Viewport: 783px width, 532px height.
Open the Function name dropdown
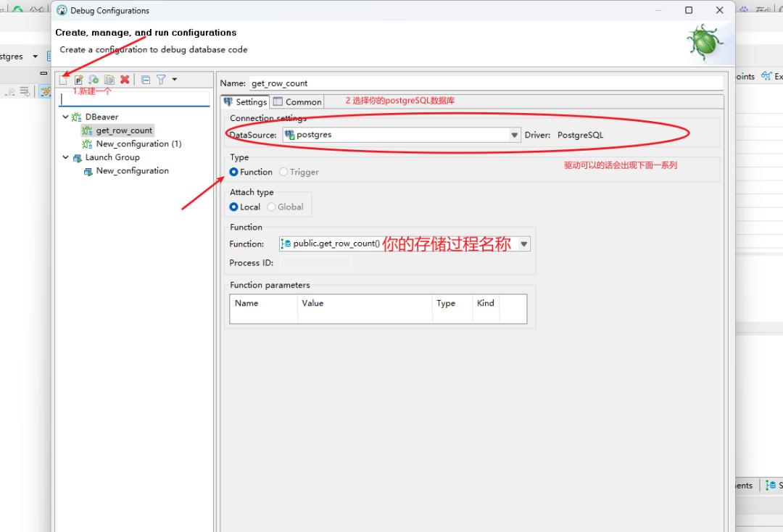[x=523, y=244]
